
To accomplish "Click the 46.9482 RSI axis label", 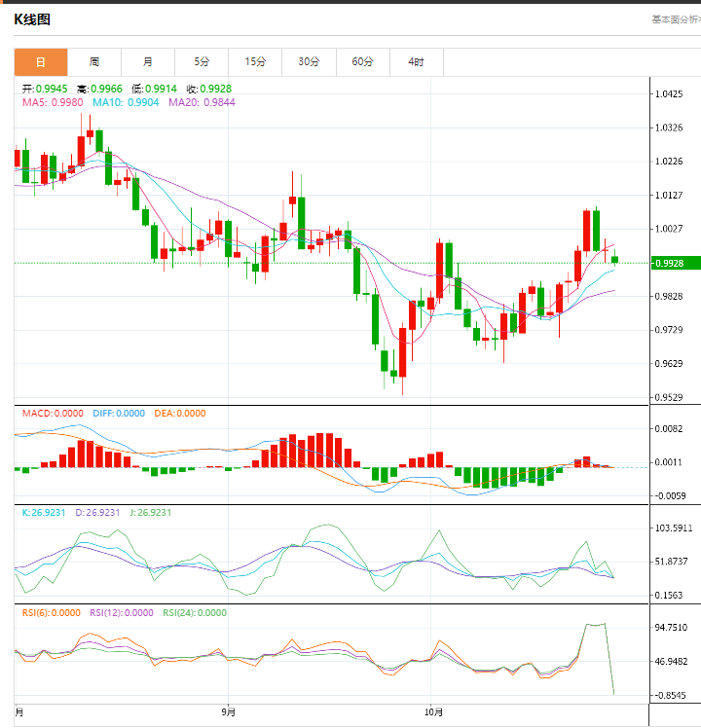I will (671, 662).
